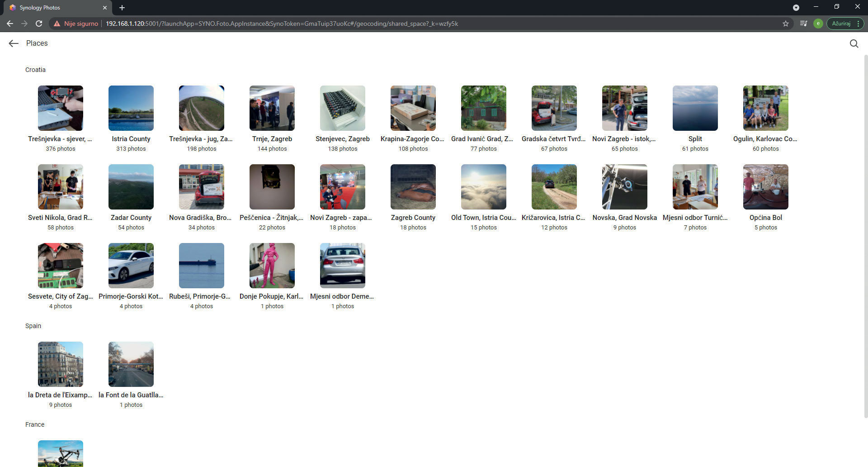Open the Donje Pokupje pink figure thumbnail
868x467 pixels.
tap(272, 266)
